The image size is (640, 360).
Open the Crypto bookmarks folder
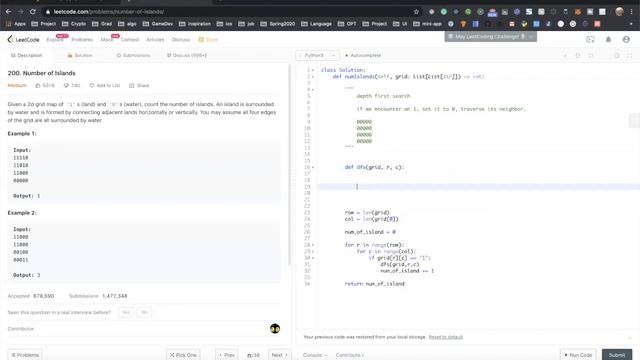74,24
